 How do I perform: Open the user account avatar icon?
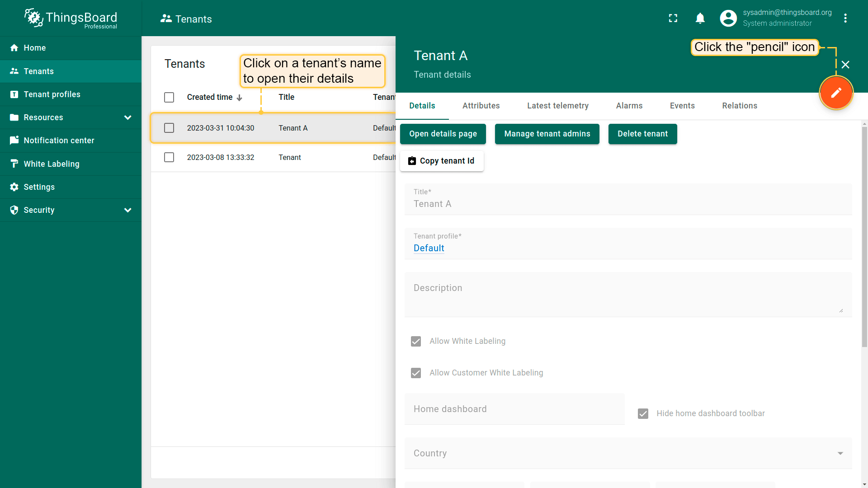pos(728,18)
